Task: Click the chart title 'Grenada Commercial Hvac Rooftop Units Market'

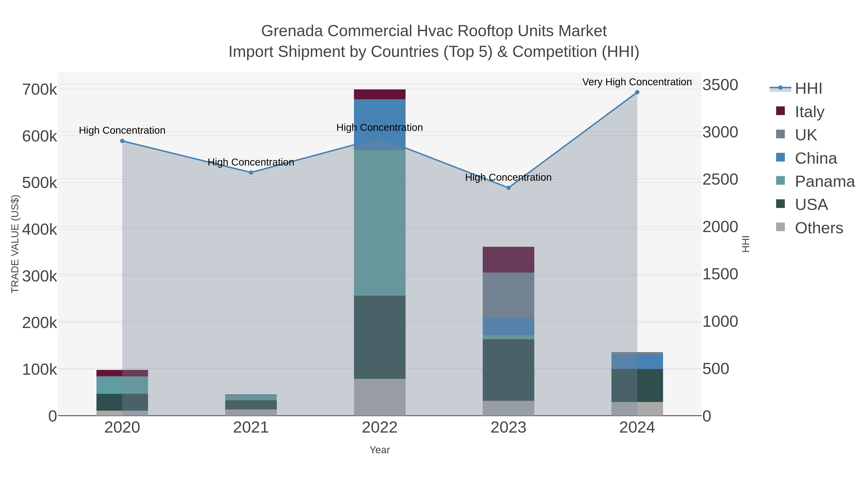Action: (434, 31)
